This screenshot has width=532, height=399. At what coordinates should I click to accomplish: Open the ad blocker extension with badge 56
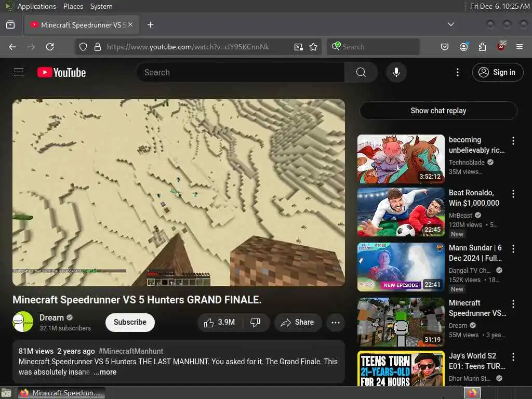point(501,46)
